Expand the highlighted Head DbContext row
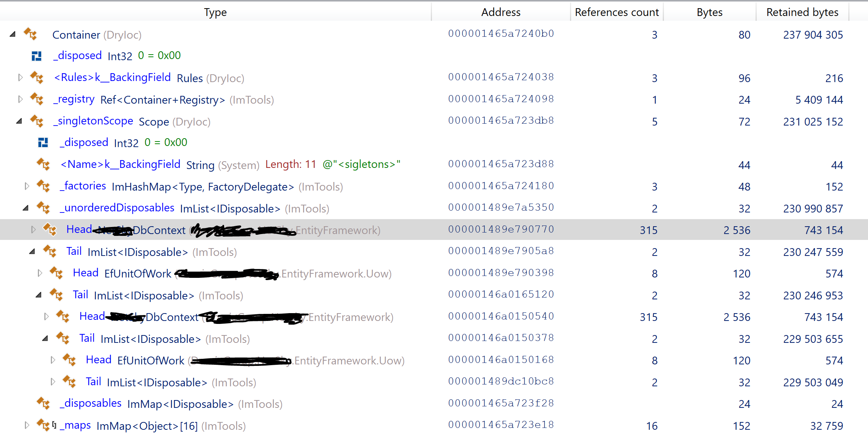Viewport: 868px width, 445px height. tap(33, 229)
